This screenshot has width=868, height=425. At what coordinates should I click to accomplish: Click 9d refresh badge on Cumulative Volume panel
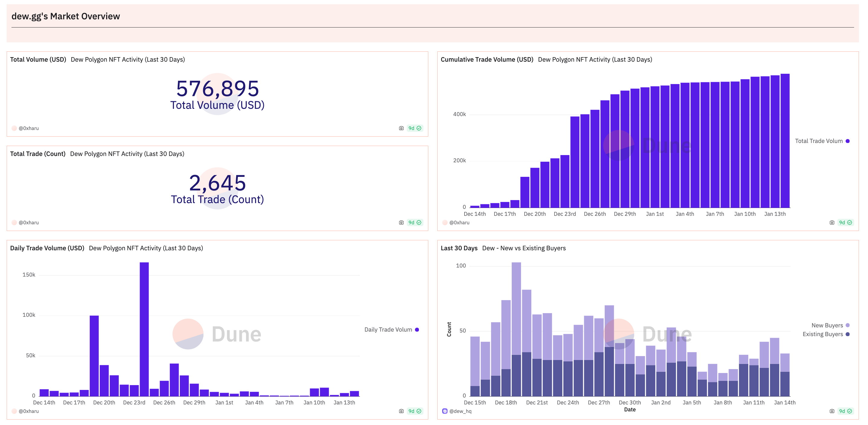pyautogui.click(x=845, y=222)
